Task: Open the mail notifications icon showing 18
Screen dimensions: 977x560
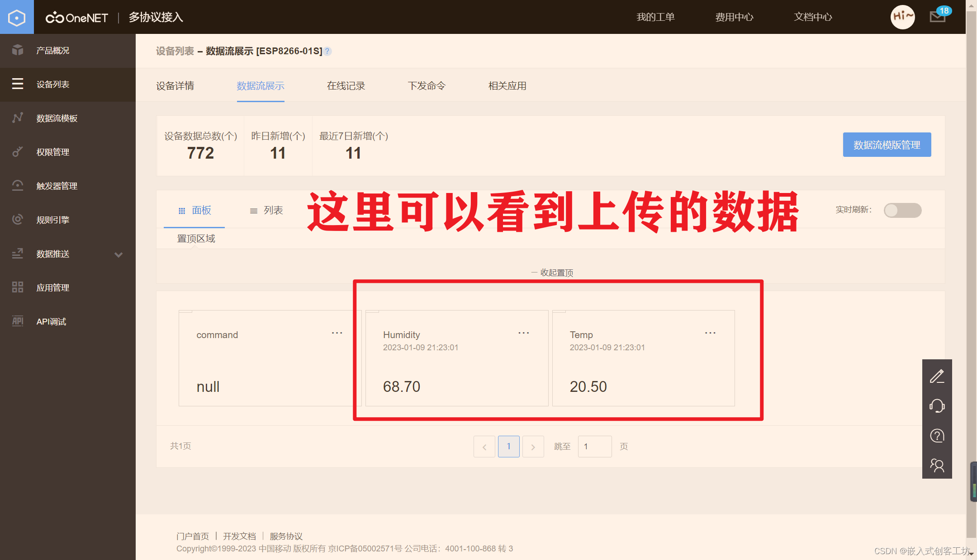Action: click(x=936, y=17)
